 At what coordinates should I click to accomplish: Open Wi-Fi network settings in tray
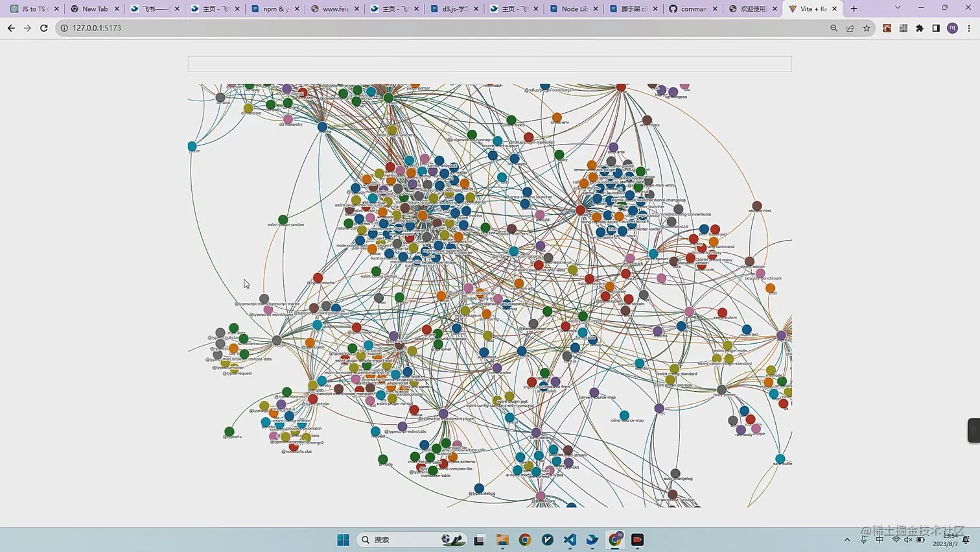pos(896,540)
